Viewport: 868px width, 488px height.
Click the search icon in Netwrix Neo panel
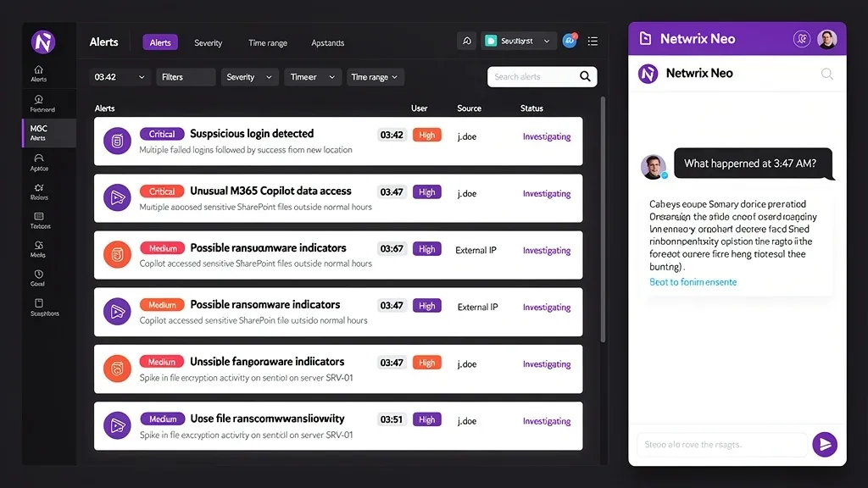(827, 74)
